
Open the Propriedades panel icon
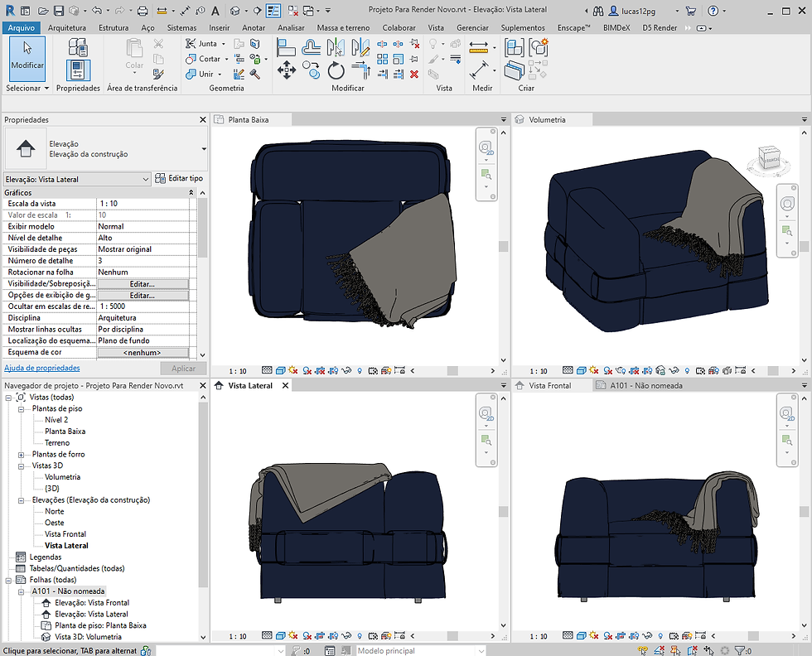pyautogui.click(x=78, y=70)
